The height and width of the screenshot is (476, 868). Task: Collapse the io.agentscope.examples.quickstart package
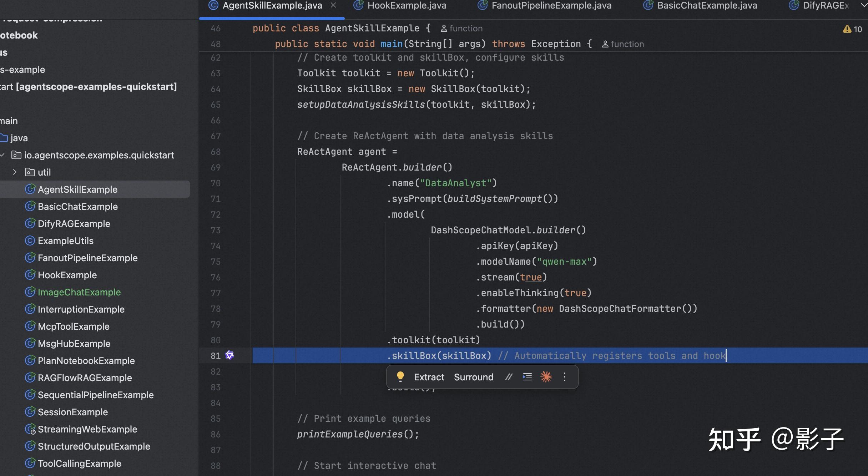[3, 155]
